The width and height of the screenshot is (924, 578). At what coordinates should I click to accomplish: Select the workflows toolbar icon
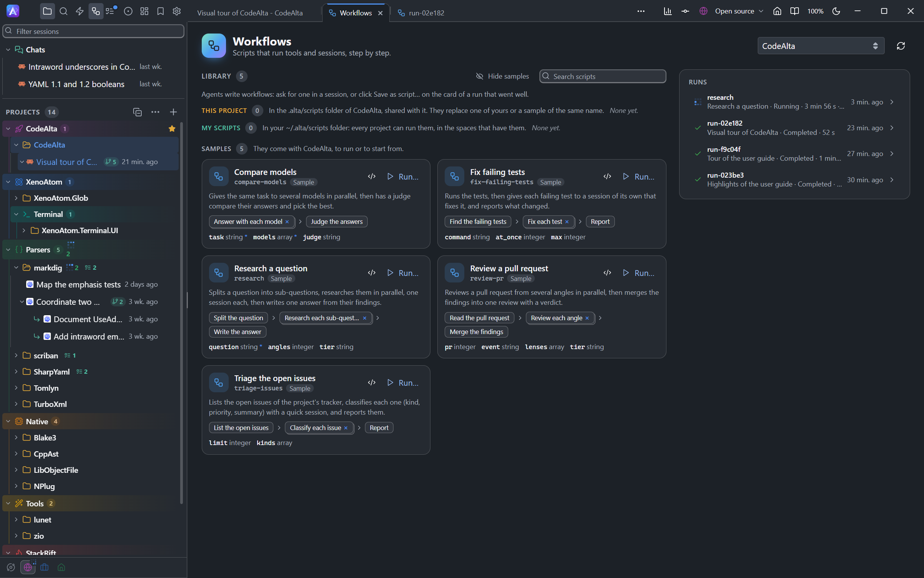(x=96, y=12)
